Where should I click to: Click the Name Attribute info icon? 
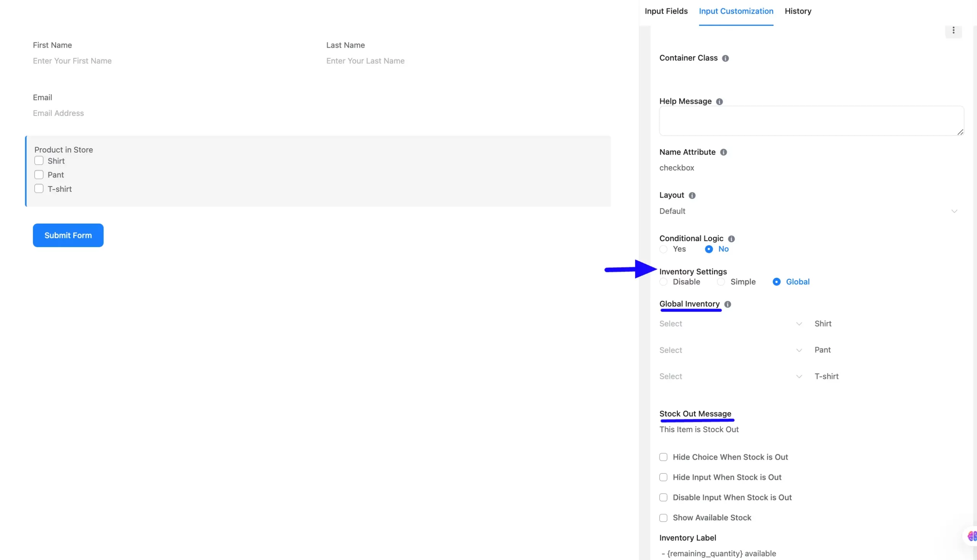pyautogui.click(x=724, y=152)
